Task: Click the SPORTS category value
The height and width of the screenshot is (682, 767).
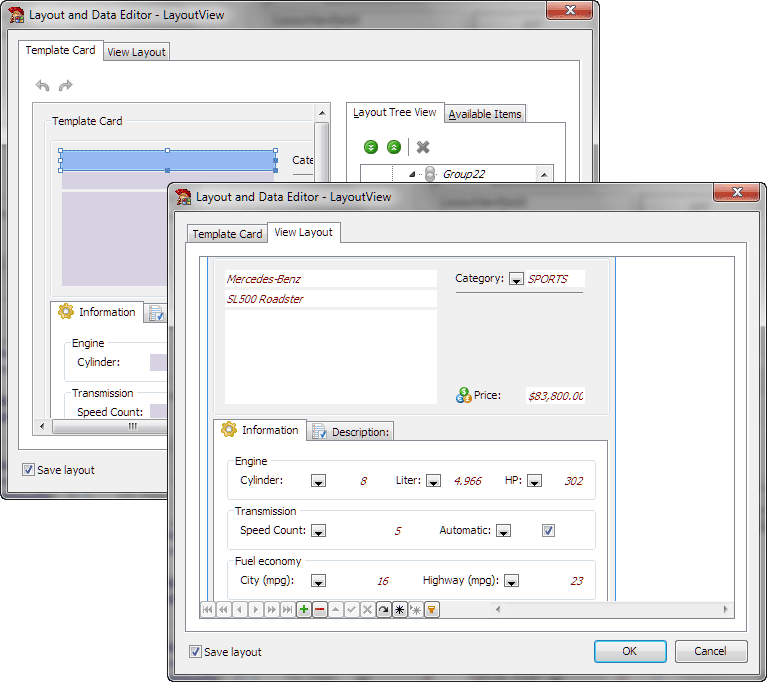Action: (547, 279)
